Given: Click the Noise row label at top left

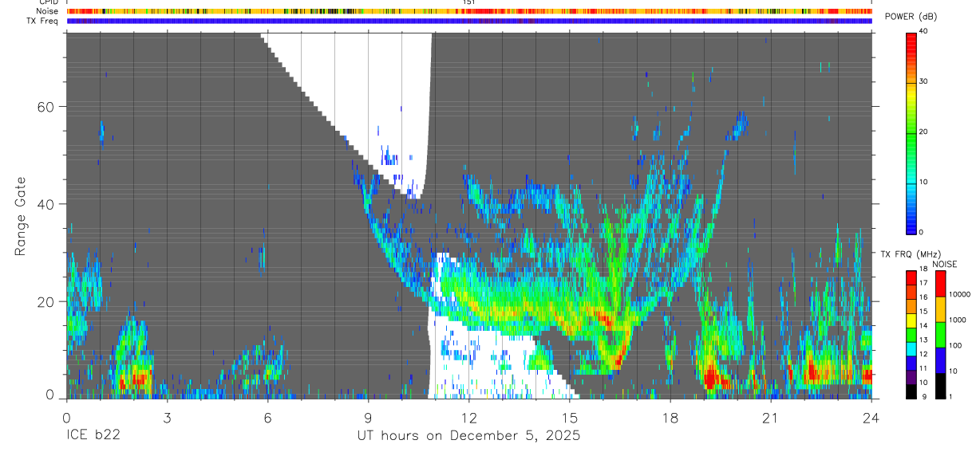Looking at the screenshot, I should click(46, 11).
